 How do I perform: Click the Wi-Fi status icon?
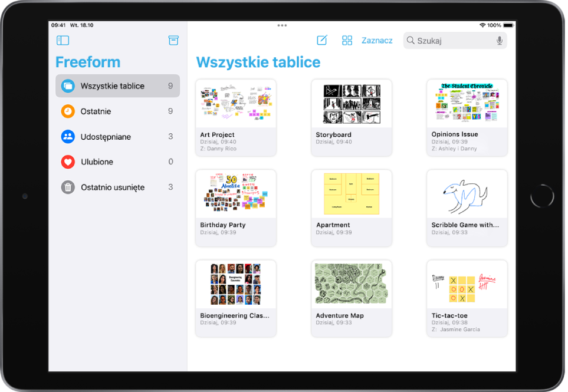[x=482, y=25]
